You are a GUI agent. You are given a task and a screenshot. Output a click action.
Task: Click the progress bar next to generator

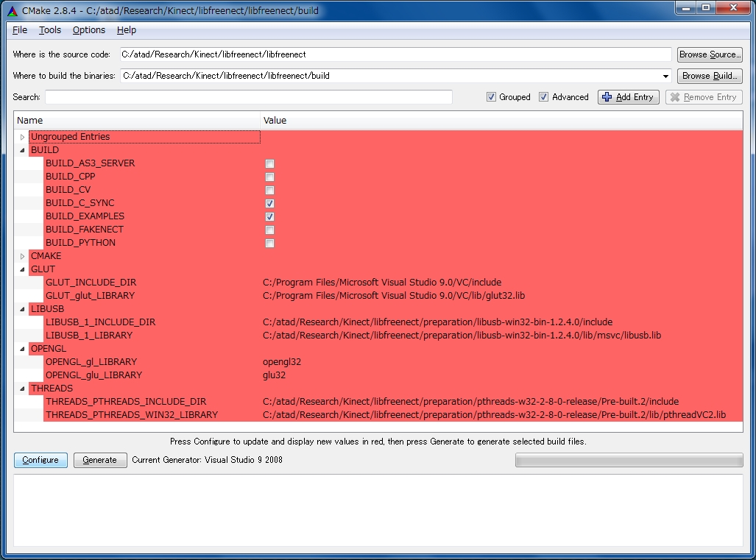click(629, 461)
